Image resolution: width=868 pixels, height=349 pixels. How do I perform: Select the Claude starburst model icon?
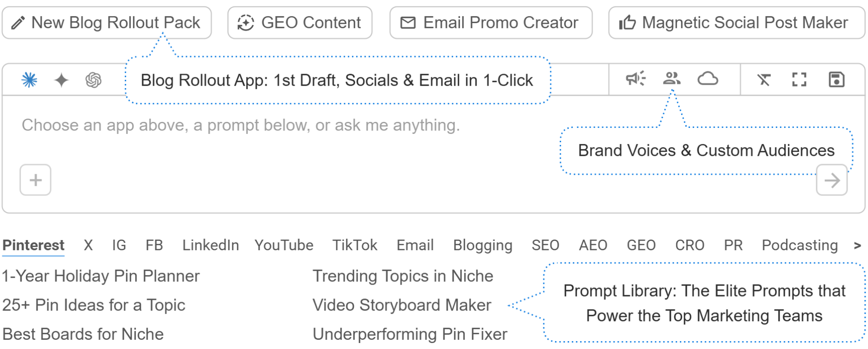[29, 80]
